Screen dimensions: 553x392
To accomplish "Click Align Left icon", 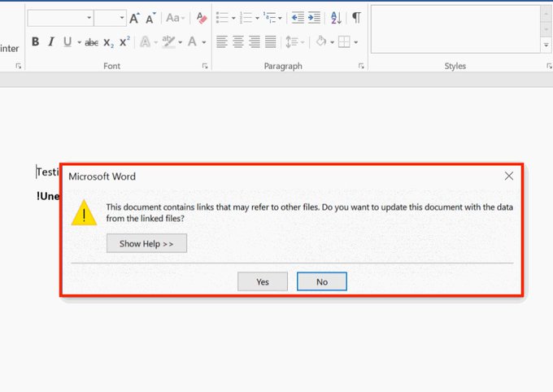I will pos(222,42).
